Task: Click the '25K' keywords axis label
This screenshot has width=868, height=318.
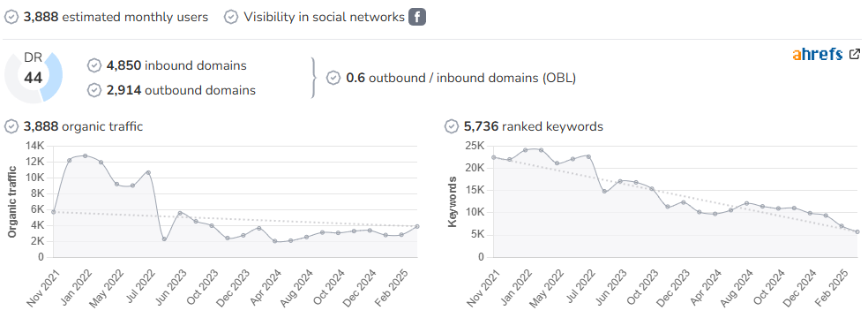Action: [474, 146]
